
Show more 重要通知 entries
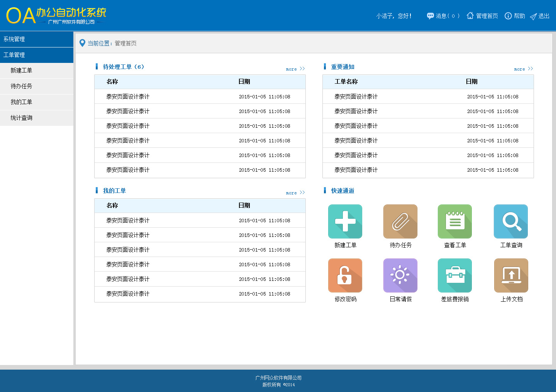click(523, 69)
